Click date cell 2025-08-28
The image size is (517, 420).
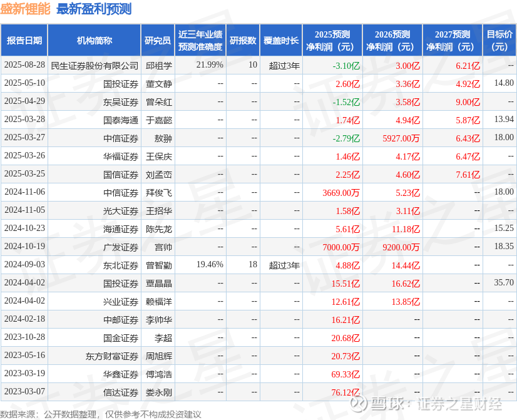coord(25,65)
